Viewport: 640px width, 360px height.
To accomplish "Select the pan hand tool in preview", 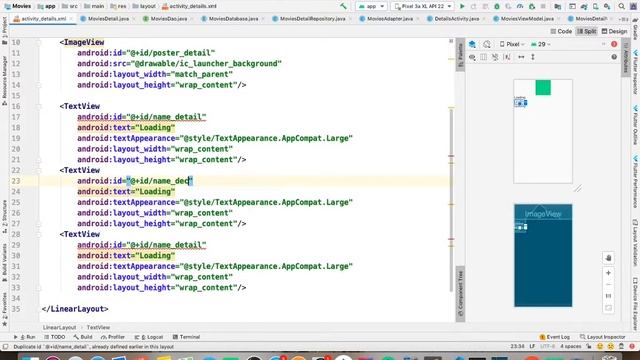I will (608, 258).
